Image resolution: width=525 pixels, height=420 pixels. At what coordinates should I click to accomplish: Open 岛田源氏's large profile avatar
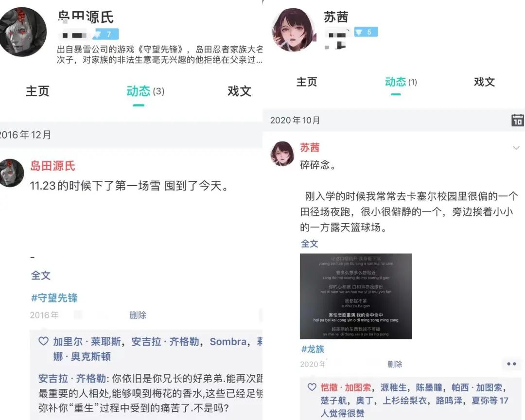click(23, 32)
